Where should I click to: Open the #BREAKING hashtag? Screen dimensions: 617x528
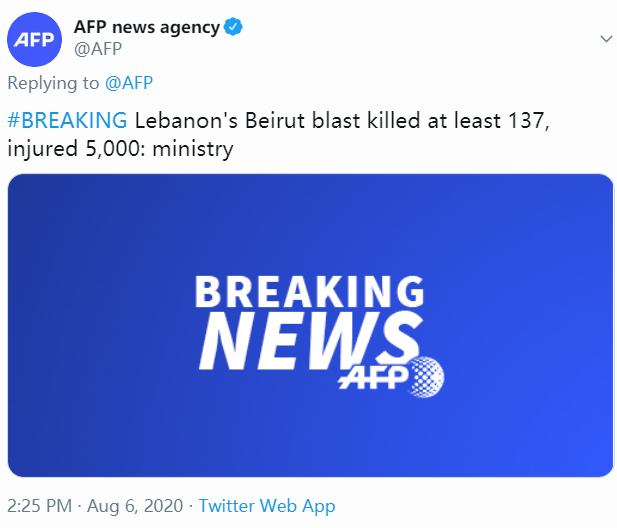67,121
